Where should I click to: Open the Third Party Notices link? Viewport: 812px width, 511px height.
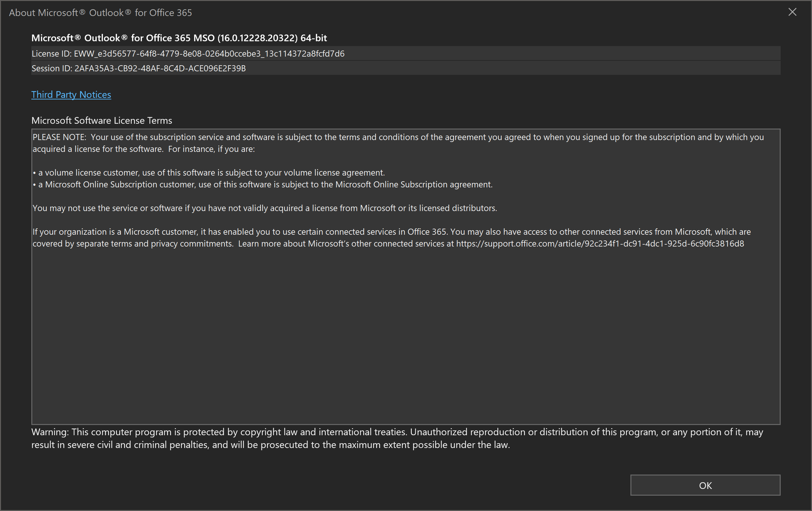71,94
